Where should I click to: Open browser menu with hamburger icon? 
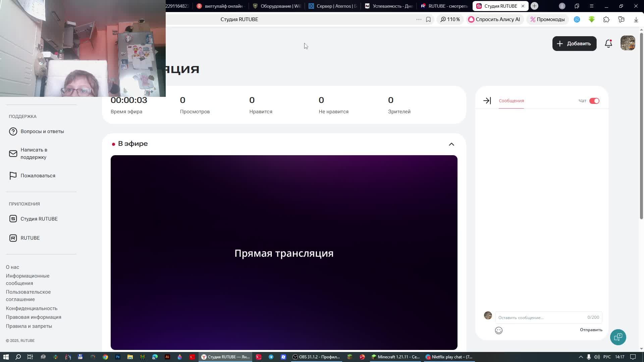[x=591, y=6]
